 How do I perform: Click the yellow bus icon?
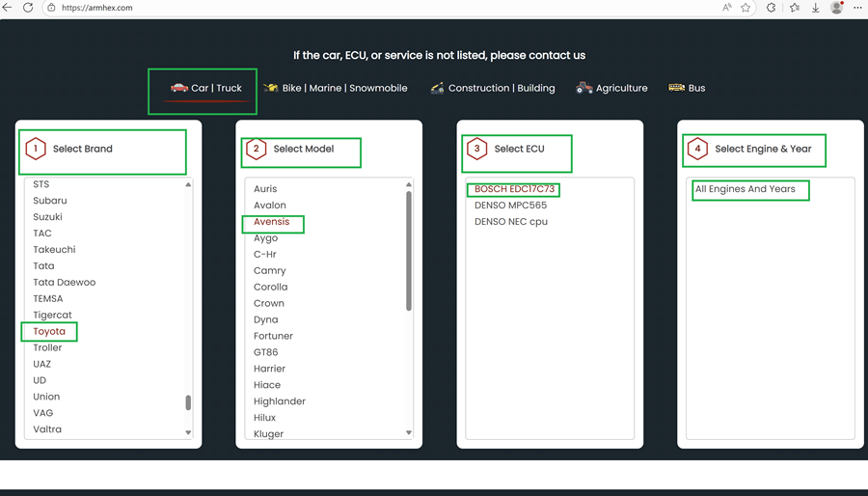pyautogui.click(x=676, y=88)
